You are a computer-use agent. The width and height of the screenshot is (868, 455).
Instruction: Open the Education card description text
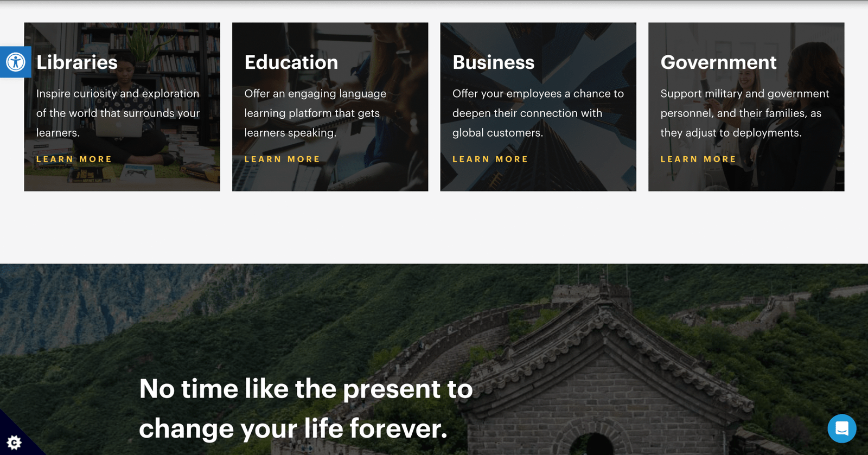pos(315,113)
